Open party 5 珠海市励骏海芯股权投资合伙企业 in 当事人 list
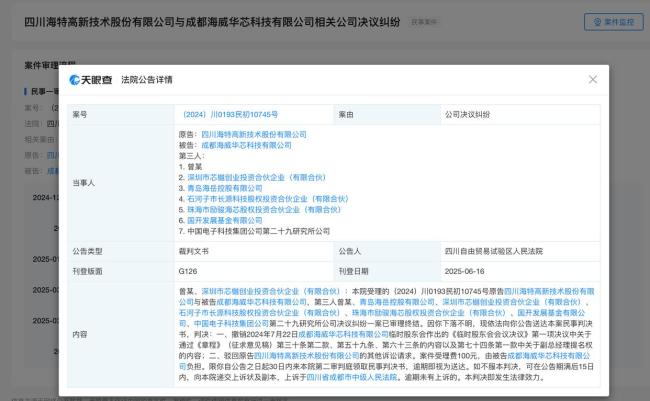 264,210
